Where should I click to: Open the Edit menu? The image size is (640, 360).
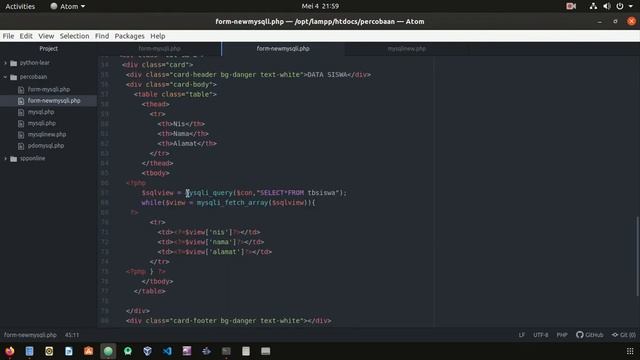[26, 36]
